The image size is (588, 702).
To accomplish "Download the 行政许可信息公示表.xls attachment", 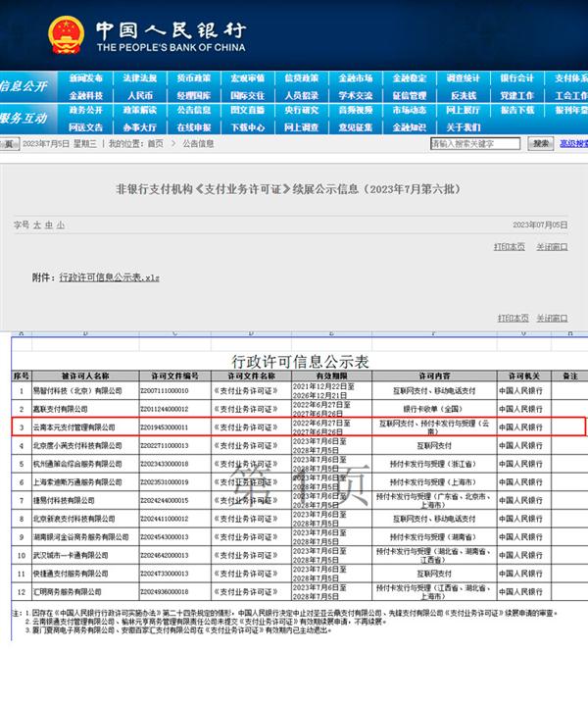I will click(109, 277).
